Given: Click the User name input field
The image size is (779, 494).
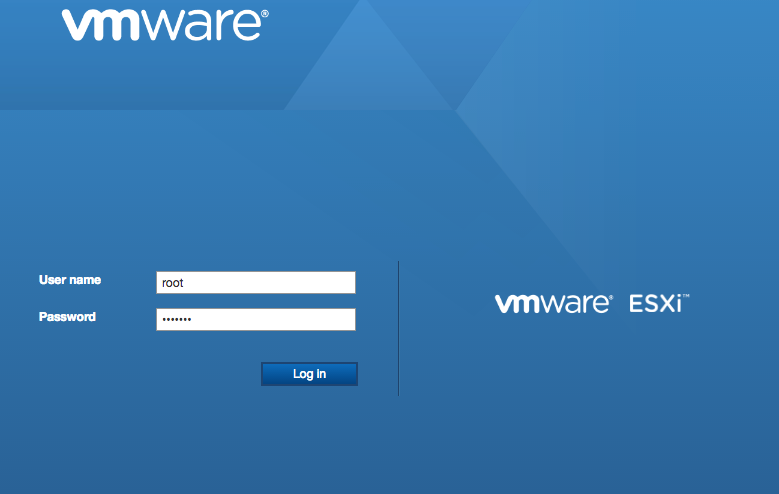Looking at the screenshot, I should [256, 282].
